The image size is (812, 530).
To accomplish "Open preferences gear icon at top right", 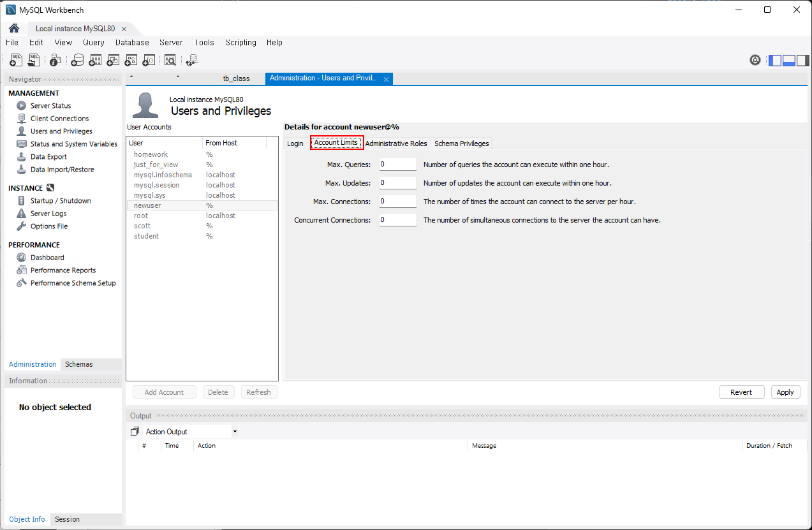I will (755, 60).
